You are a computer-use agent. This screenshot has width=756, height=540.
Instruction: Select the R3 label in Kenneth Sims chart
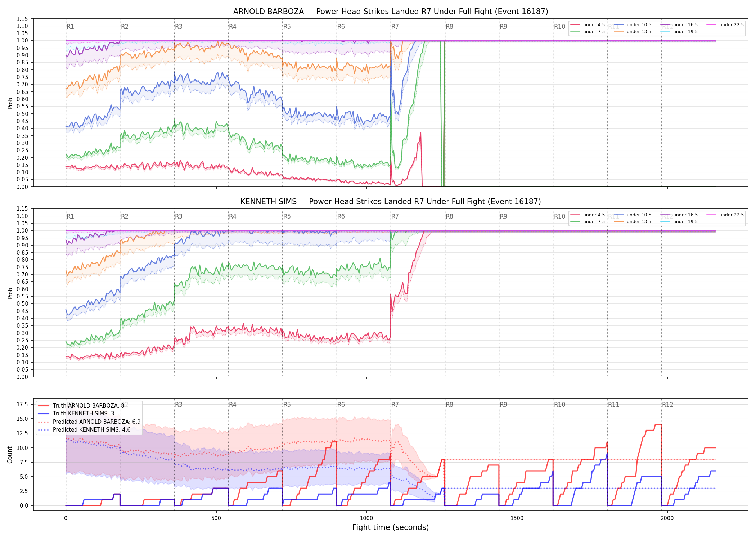(x=179, y=216)
